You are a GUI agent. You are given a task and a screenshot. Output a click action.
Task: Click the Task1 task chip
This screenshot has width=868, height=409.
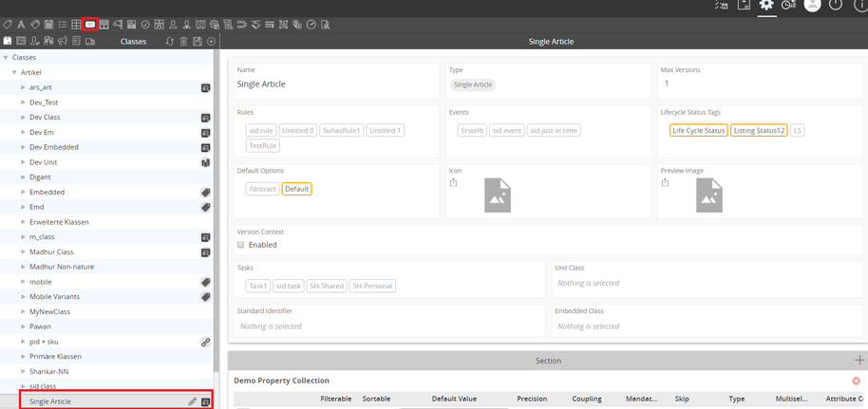point(258,287)
